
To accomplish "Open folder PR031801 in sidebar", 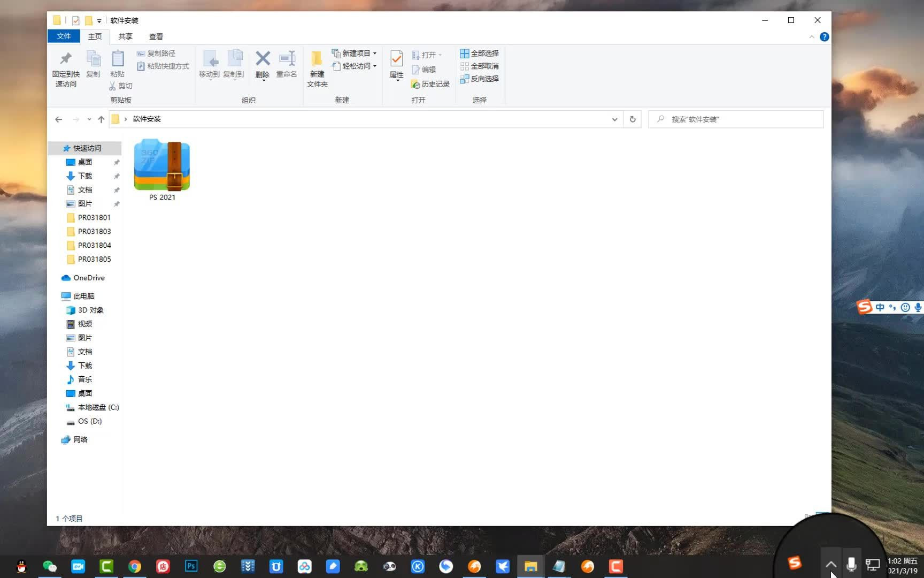I will pyautogui.click(x=89, y=217).
